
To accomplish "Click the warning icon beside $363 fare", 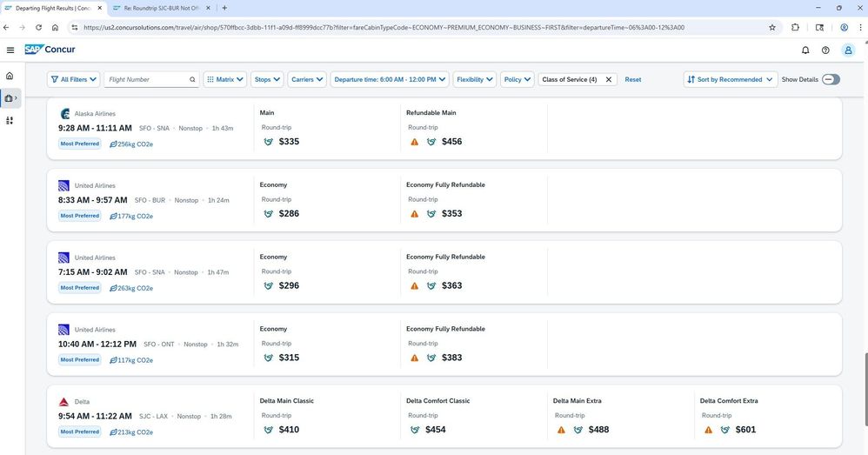I will coord(414,285).
